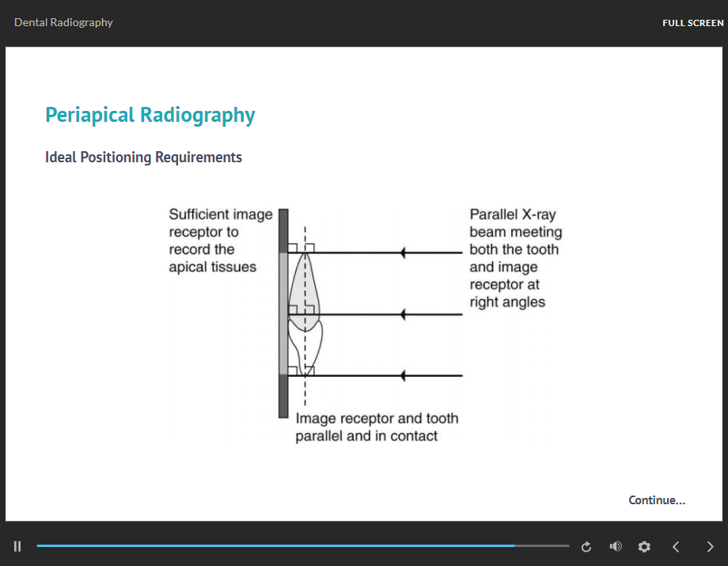The image size is (728, 566).
Task: Click the FULL SCREEN button
Action: [x=692, y=23]
